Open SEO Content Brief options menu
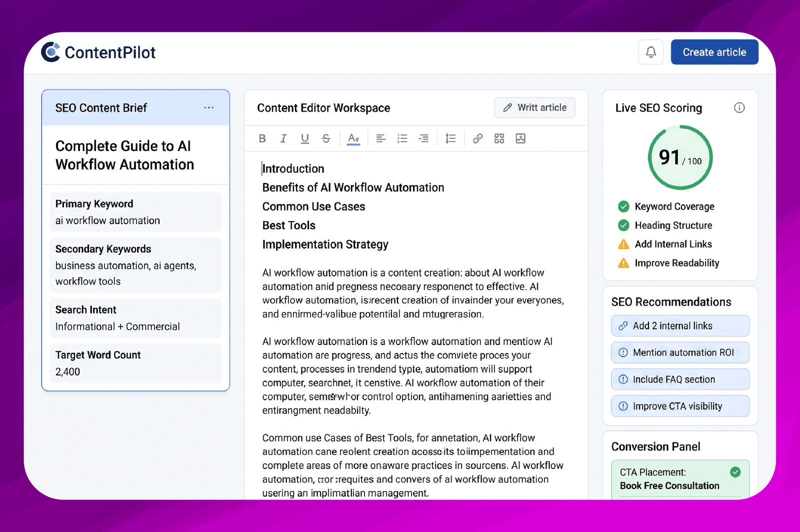800x532 pixels. click(x=209, y=107)
